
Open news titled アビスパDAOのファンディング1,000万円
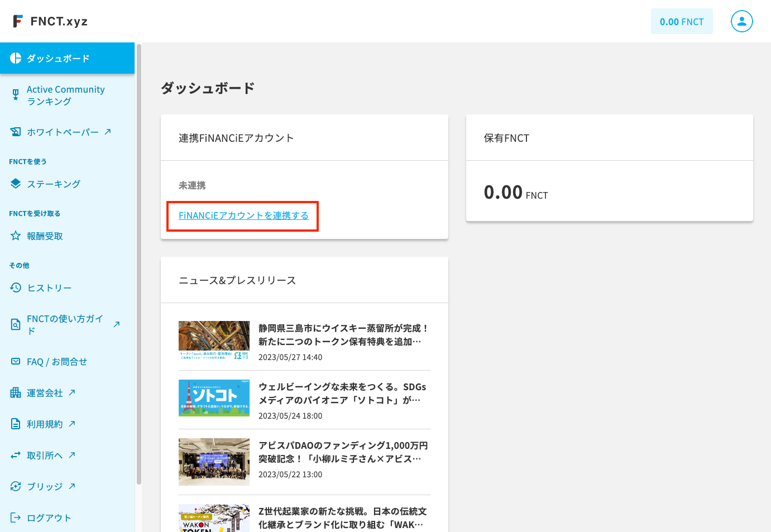tap(343, 452)
